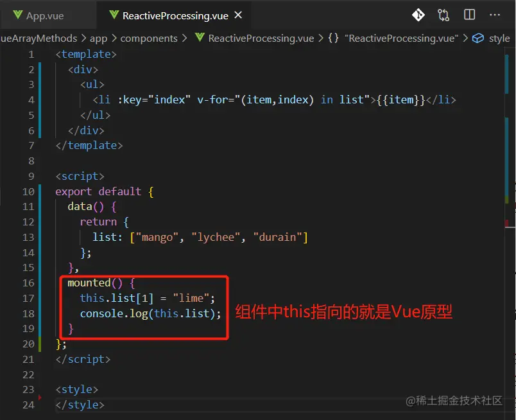
Task: Click the "mango" string literal
Action: [157, 237]
